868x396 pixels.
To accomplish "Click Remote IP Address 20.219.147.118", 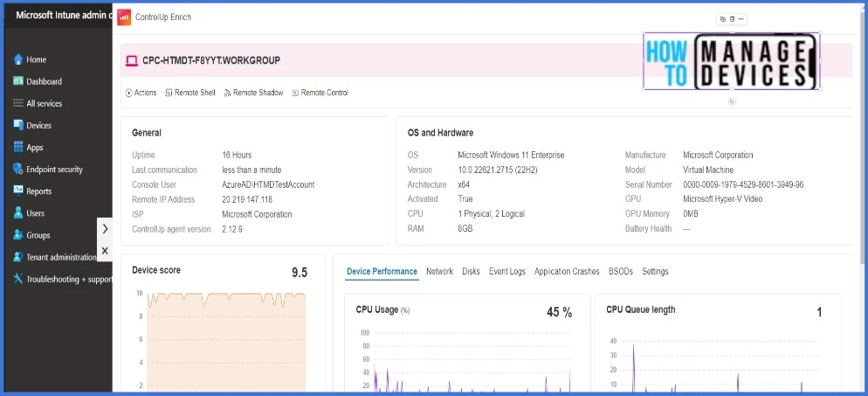I will 247,199.
